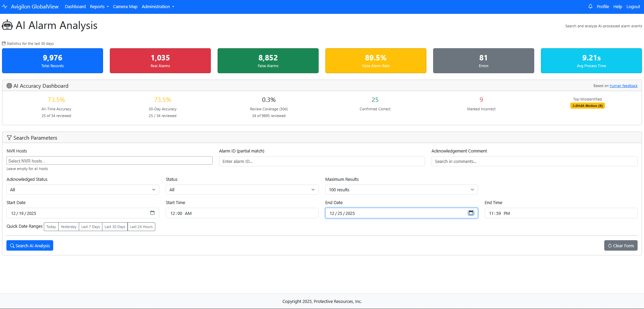Focus the Search in comments field
The height and width of the screenshot is (309, 644).
[535, 161]
